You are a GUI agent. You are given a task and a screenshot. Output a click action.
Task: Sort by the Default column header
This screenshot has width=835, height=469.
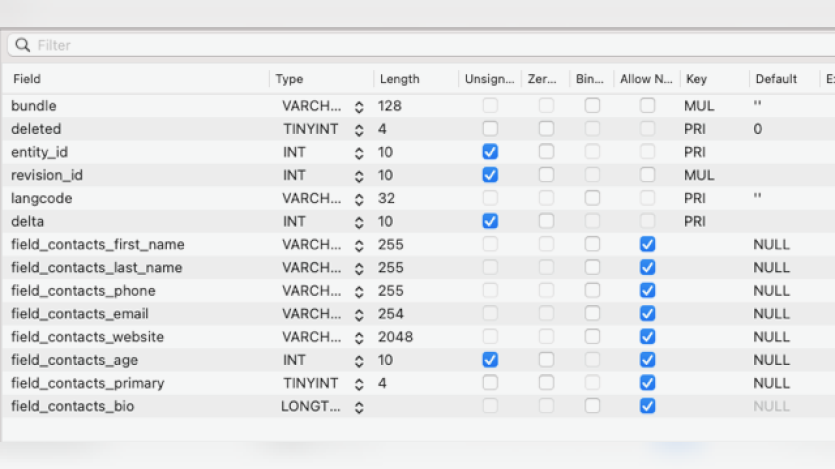pos(776,79)
